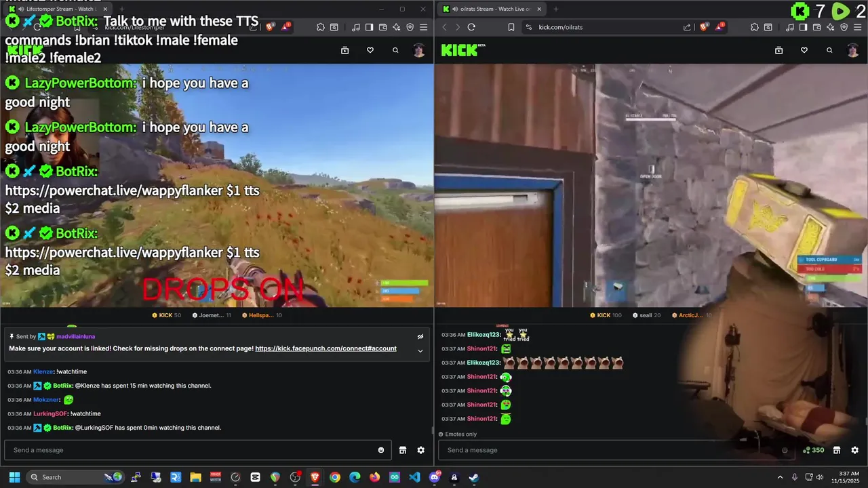The height and width of the screenshot is (488, 868).
Task: Show hidden system tray icons
Action: [x=780, y=477]
